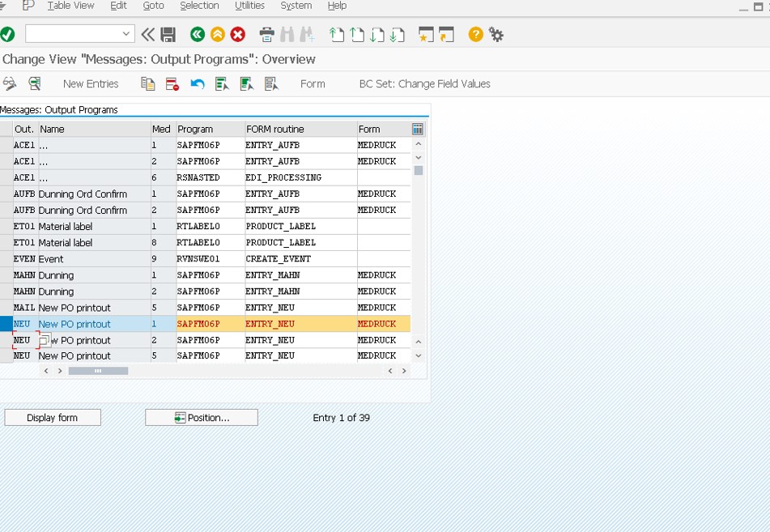Click the Deselect All icon
Screen dimensions: 770x532
(271, 83)
